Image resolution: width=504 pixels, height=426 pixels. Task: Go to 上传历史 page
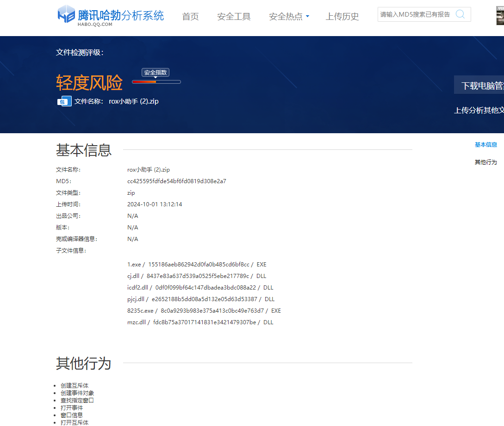coord(342,17)
